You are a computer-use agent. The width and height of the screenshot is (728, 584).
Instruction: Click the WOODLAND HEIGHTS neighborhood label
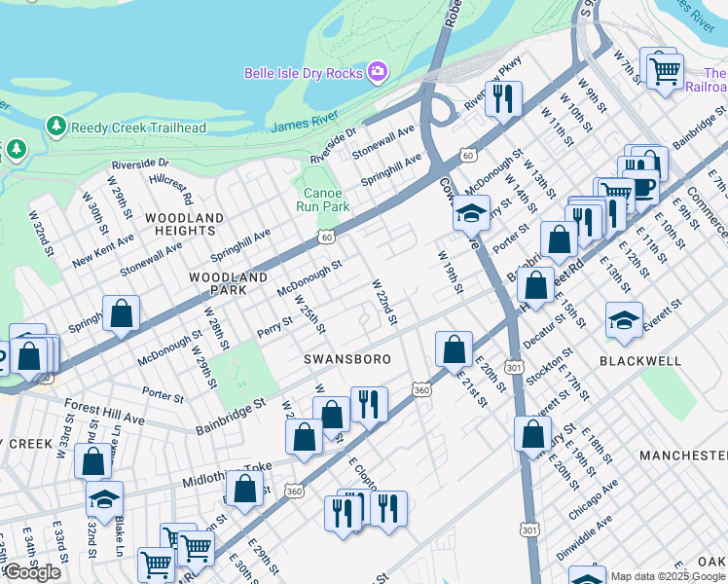185,224
